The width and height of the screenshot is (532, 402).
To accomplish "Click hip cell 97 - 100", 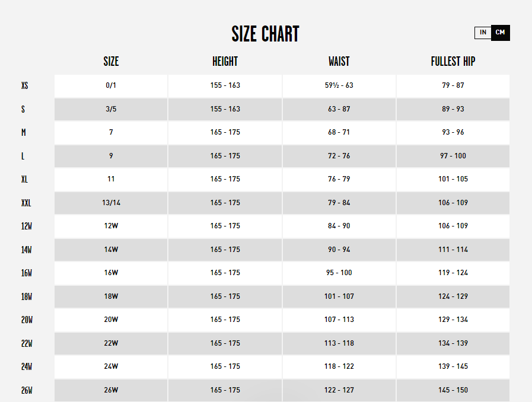I will coord(453,156).
